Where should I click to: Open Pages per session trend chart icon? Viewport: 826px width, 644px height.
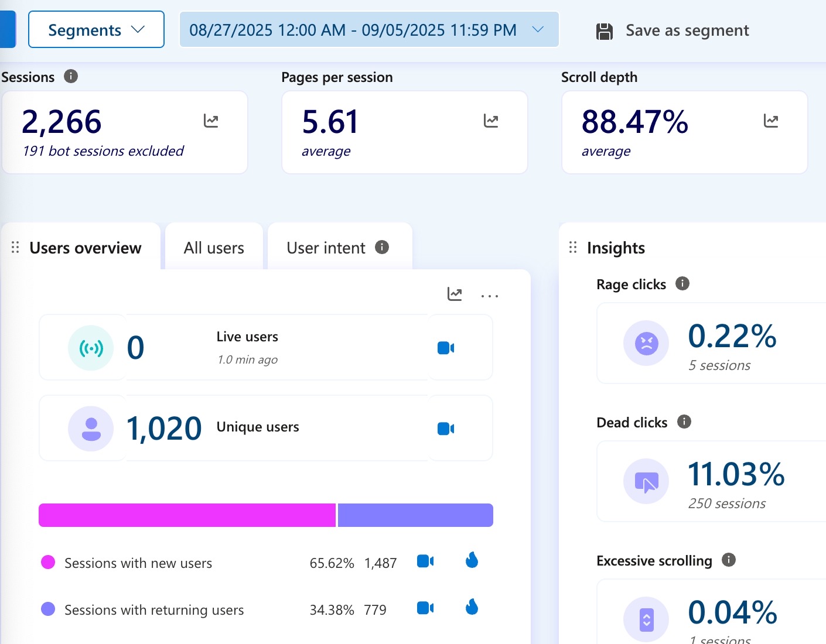pyautogui.click(x=491, y=121)
